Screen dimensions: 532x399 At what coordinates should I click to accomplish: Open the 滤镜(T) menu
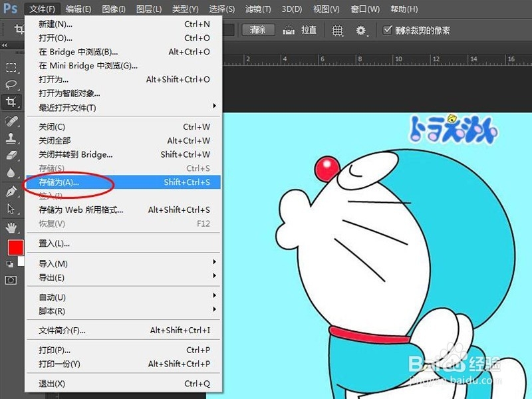click(x=258, y=9)
